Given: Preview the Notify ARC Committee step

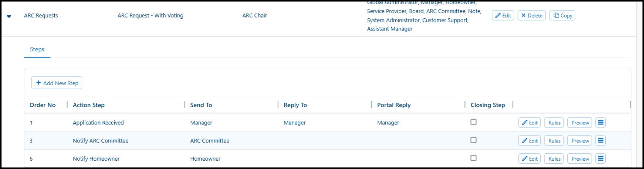Looking at the screenshot, I should coord(580,141).
